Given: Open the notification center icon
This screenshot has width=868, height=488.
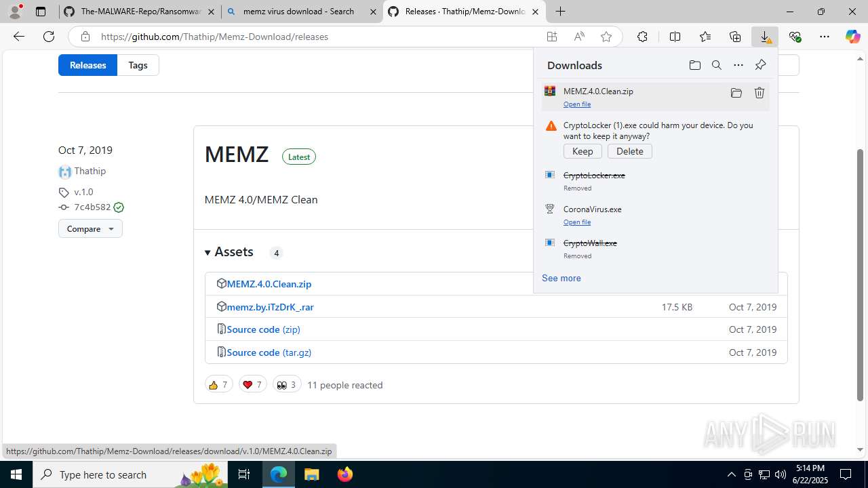Looking at the screenshot, I should click(846, 474).
